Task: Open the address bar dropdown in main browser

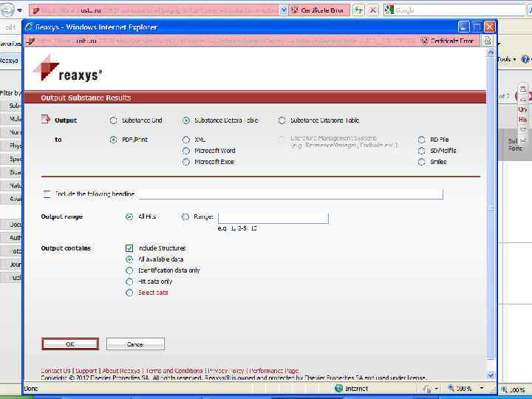Action: coord(284,10)
